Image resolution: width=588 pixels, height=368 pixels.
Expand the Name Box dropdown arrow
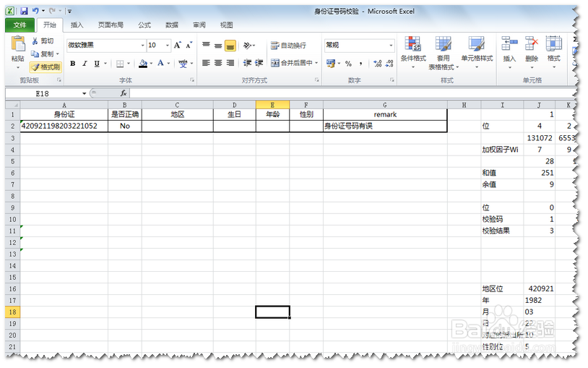(84, 93)
